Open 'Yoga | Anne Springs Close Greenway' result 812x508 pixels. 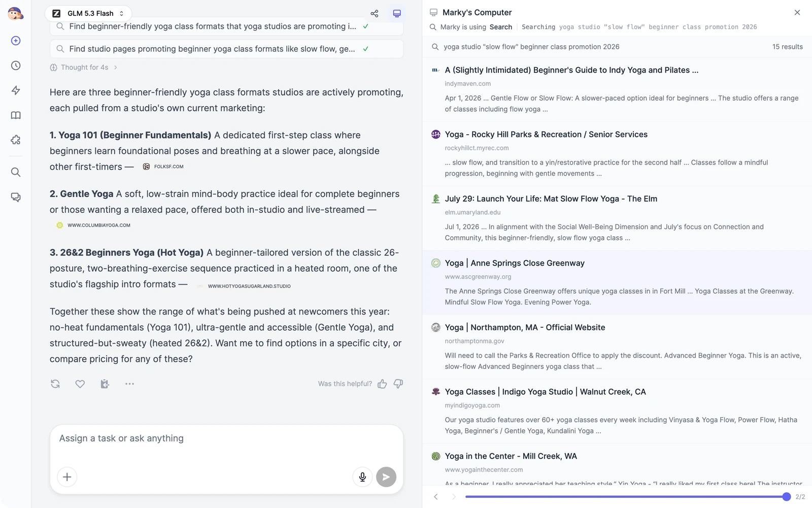515,263
